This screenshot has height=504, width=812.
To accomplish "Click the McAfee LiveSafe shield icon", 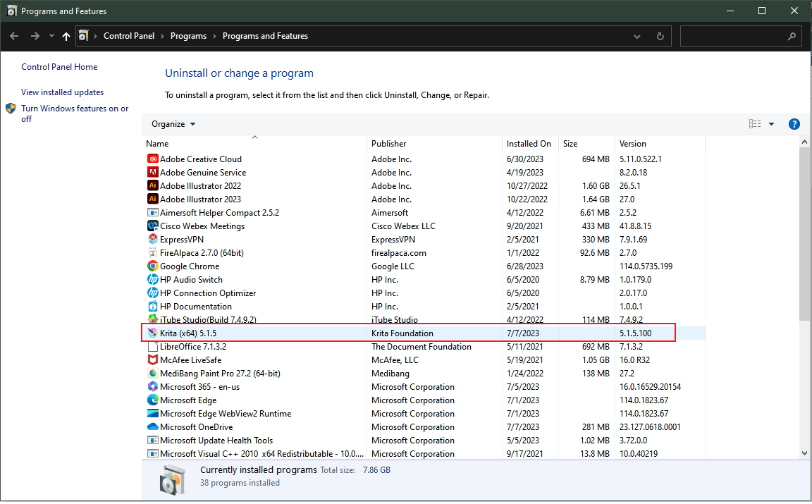I will pos(153,360).
